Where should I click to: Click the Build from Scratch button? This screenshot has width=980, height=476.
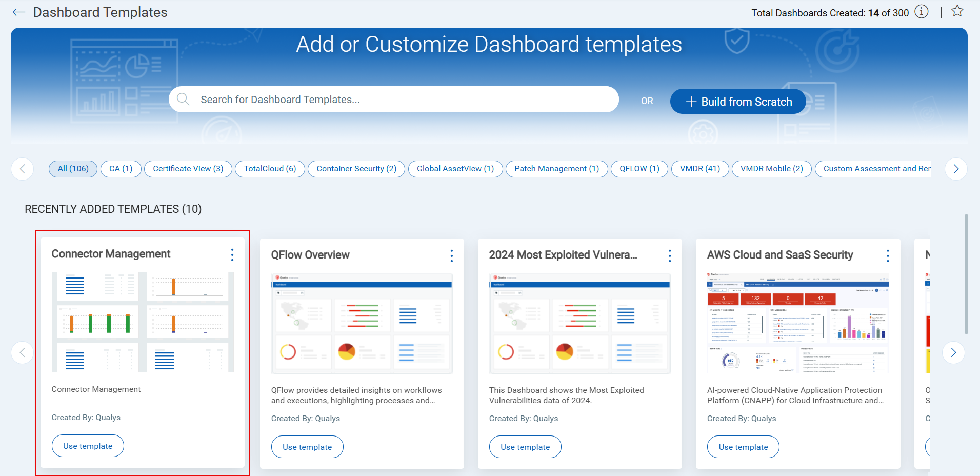pos(738,101)
